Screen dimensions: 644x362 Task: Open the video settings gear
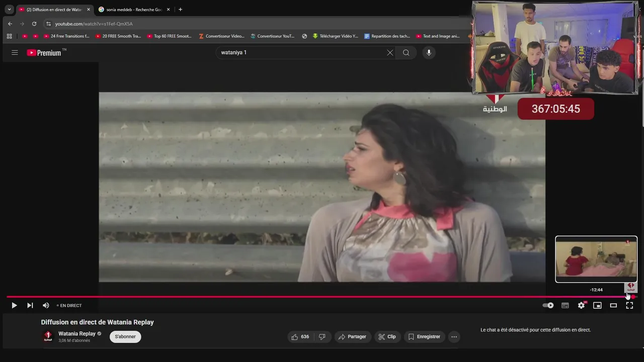581,305
